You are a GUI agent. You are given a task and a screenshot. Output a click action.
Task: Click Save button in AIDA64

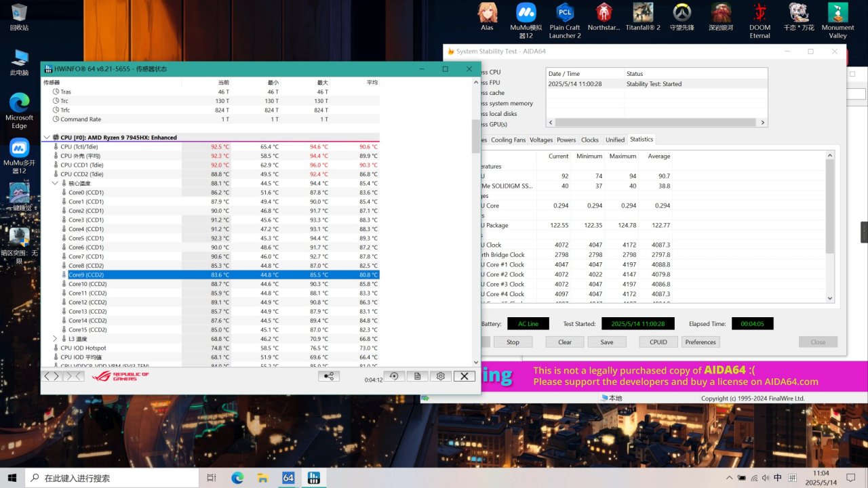[x=607, y=342]
